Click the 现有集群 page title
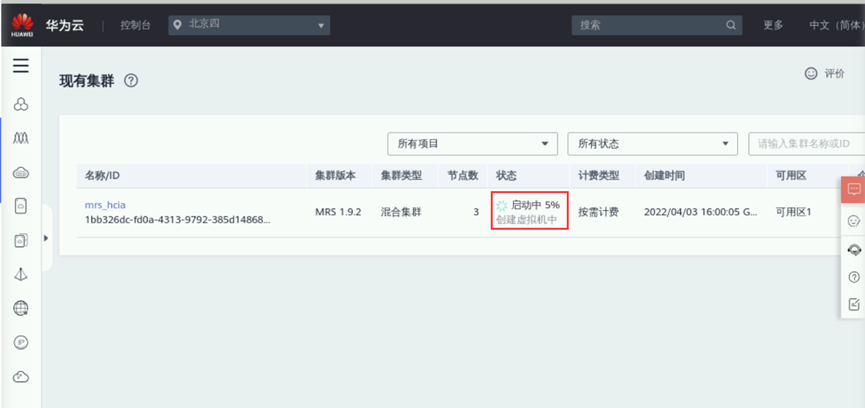 [x=87, y=81]
